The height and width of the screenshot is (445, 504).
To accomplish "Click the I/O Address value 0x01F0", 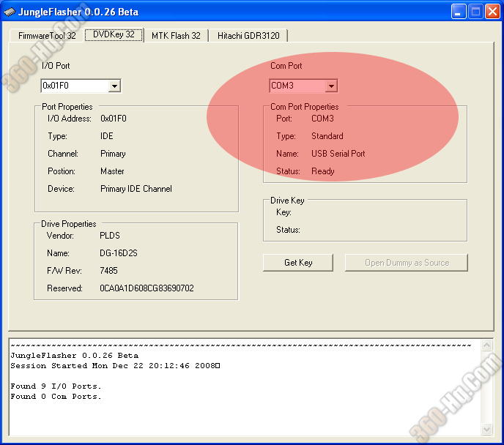I will coord(114,119).
